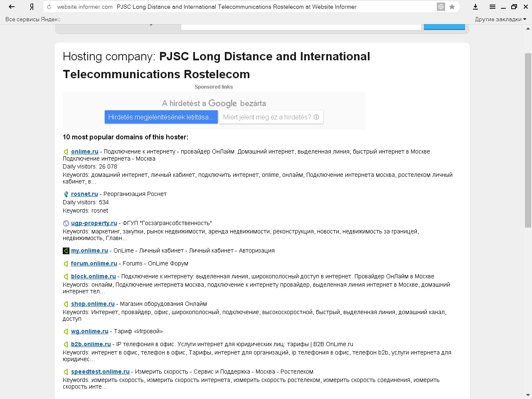The height and width of the screenshot is (399, 532).
Task: Open the forum.onlime.ru link
Action: tap(94, 263)
